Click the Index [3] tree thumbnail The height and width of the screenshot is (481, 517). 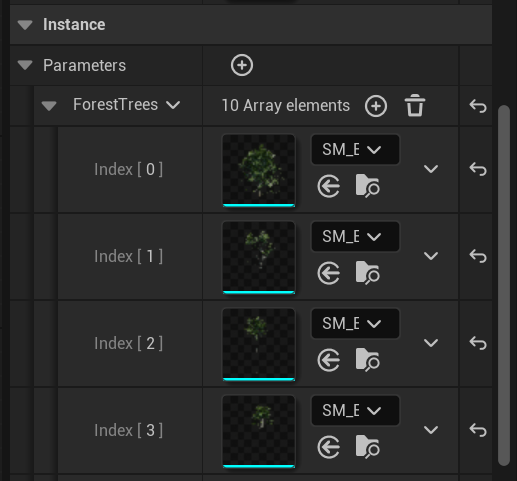coord(259,431)
